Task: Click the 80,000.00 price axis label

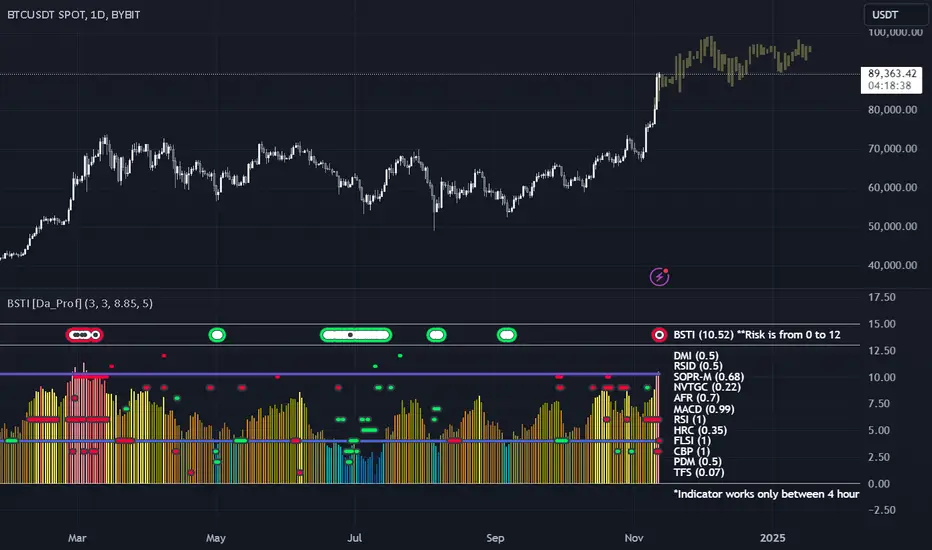Action: coord(892,109)
